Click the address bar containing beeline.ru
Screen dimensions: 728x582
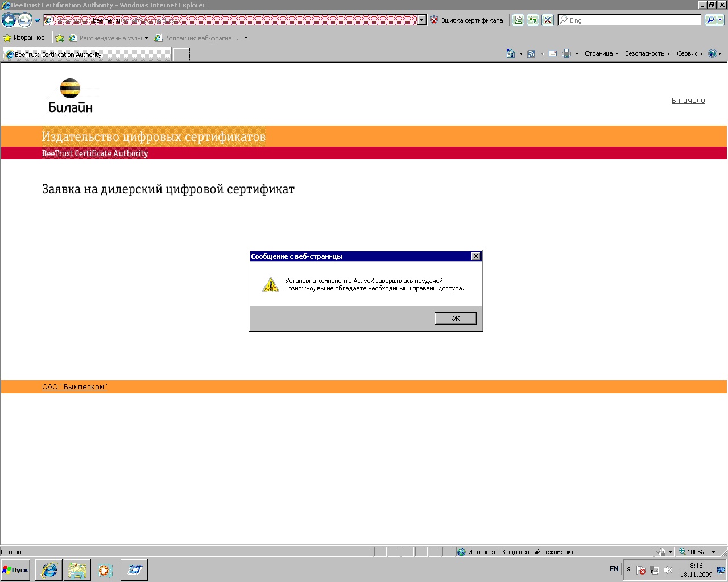[230, 20]
